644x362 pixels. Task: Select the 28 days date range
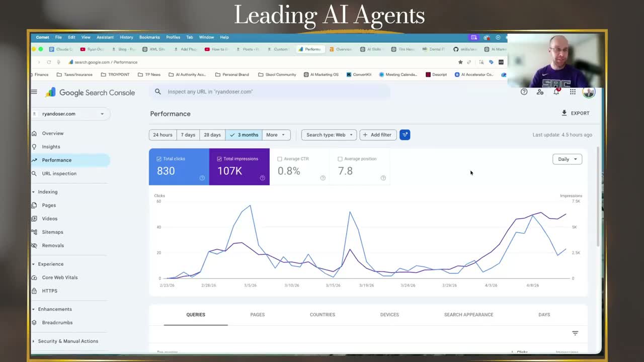tap(212, 135)
